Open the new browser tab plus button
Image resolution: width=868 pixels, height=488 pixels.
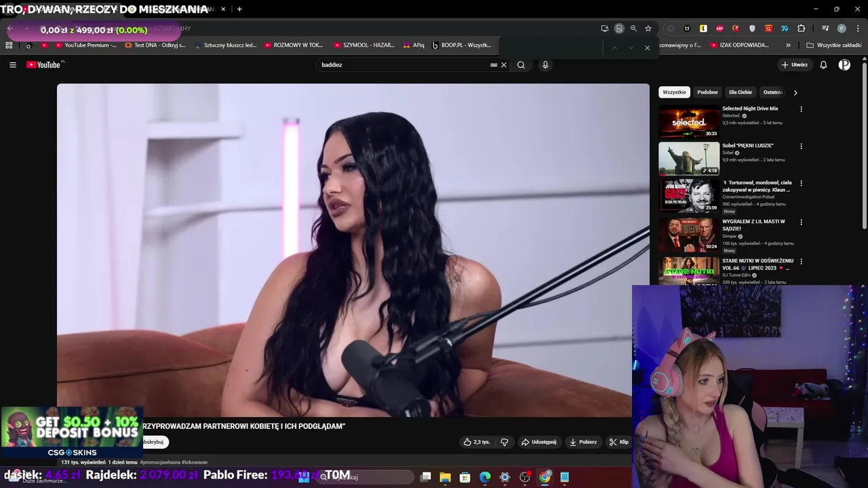239,9
